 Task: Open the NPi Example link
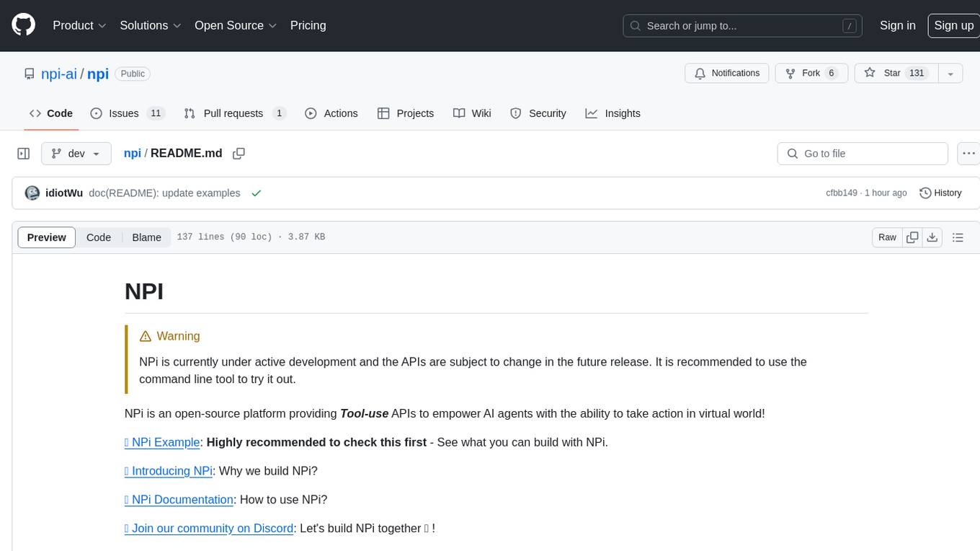coord(162,442)
